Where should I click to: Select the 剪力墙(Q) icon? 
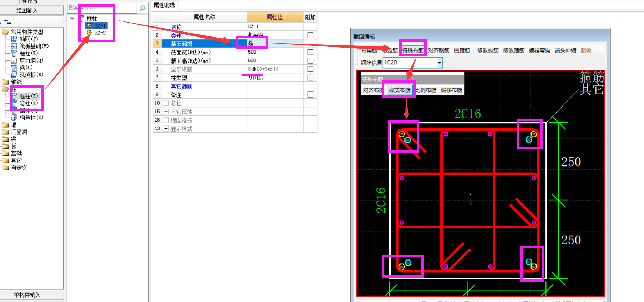coord(14,60)
